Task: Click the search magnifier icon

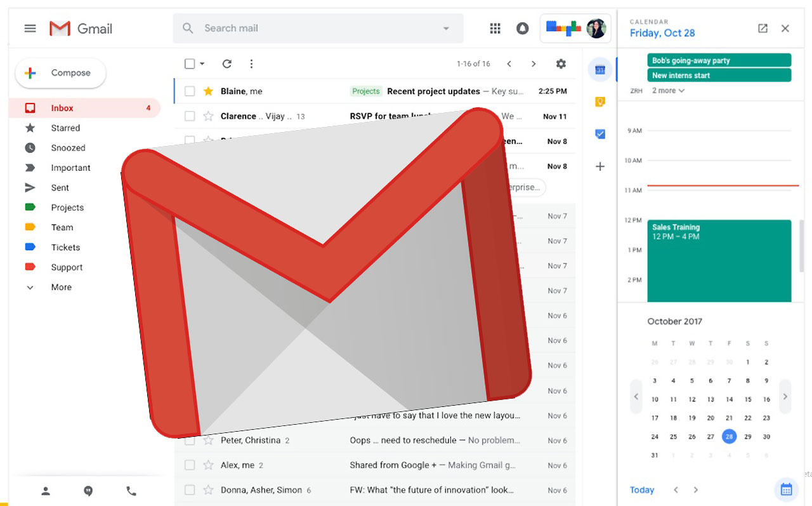Action: 188,29
